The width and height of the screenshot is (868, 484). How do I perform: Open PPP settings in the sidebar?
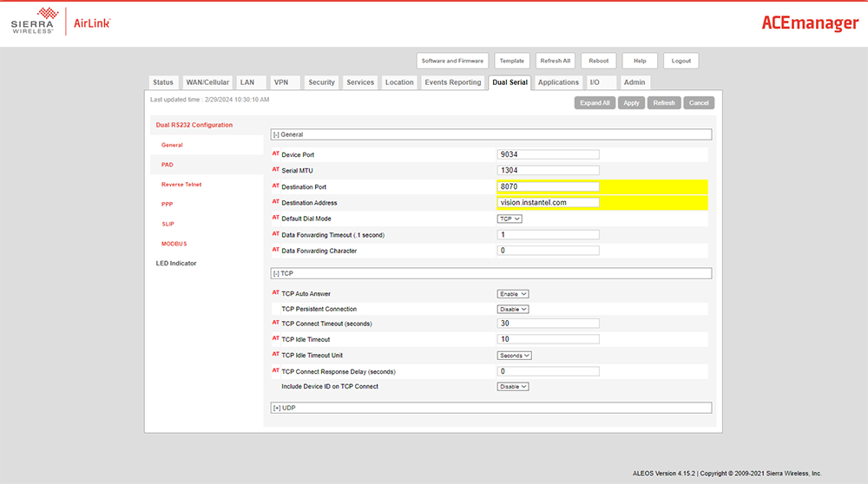tap(168, 204)
